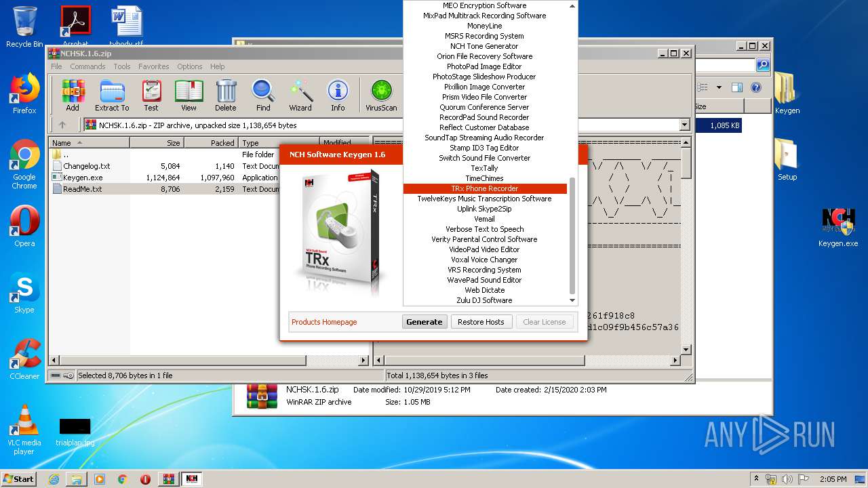Sort files by the Name column header

point(90,143)
